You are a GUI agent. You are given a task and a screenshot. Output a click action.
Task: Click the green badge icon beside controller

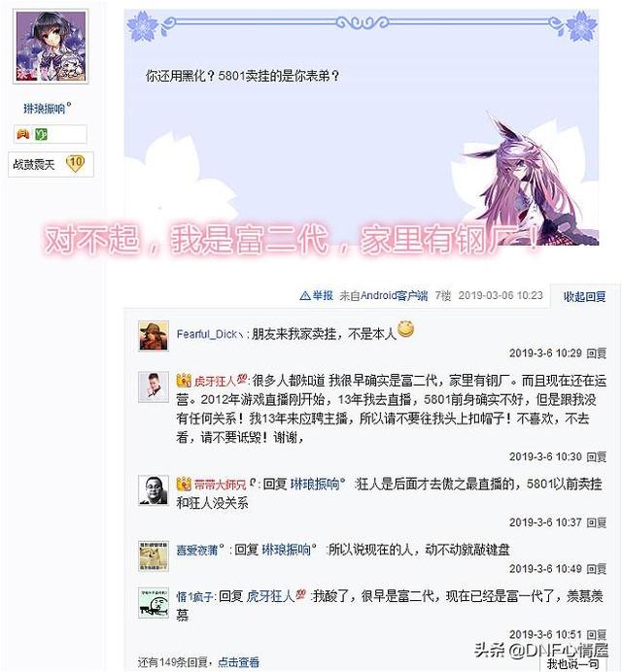tap(41, 134)
